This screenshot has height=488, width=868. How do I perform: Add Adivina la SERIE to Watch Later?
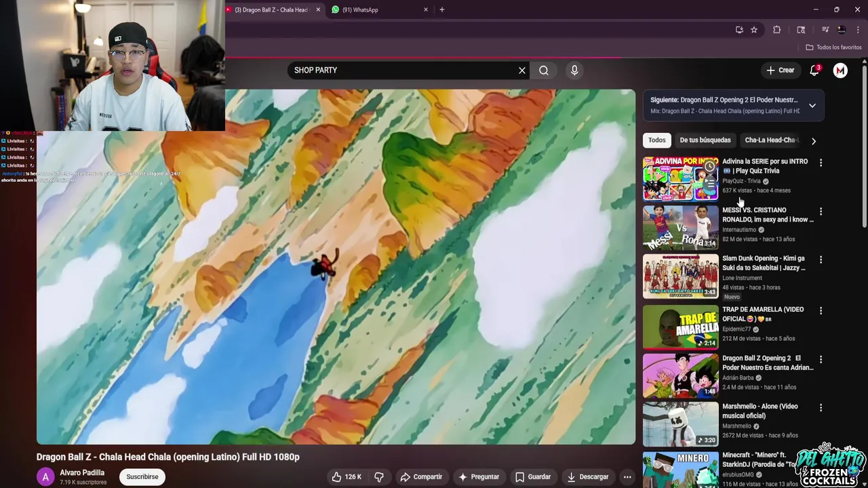tap(709, 167)
